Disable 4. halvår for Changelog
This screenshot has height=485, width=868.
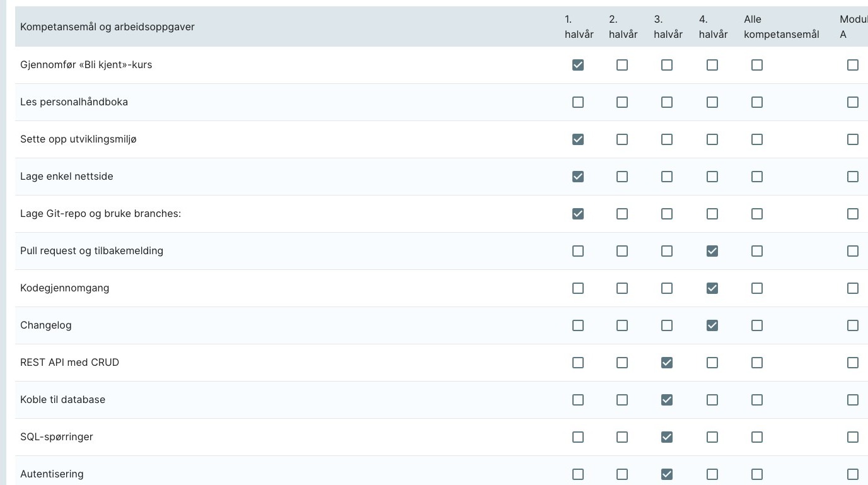(712, 325)
